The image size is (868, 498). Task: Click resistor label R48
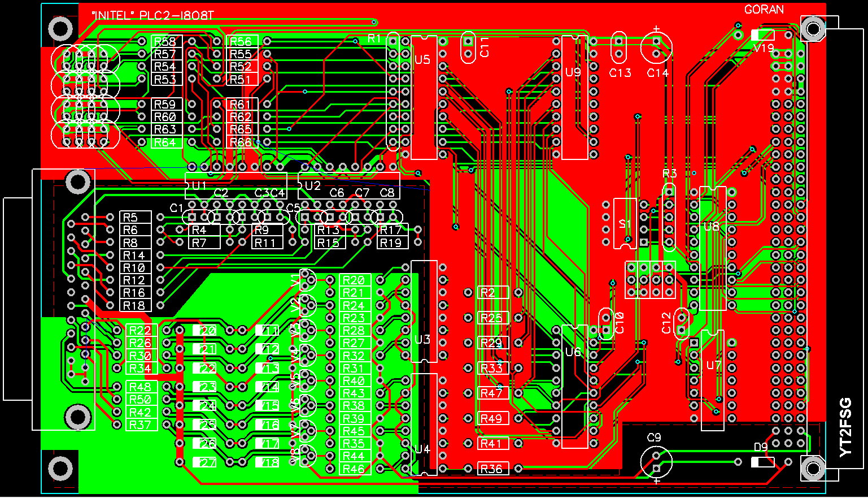tap(140, 387)
